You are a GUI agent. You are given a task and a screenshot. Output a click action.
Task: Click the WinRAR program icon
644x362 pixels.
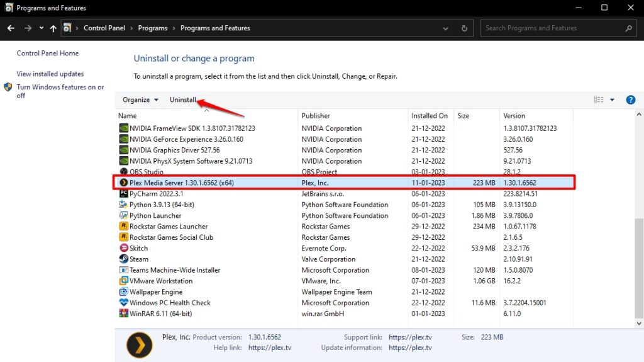[x=124, y=314]
